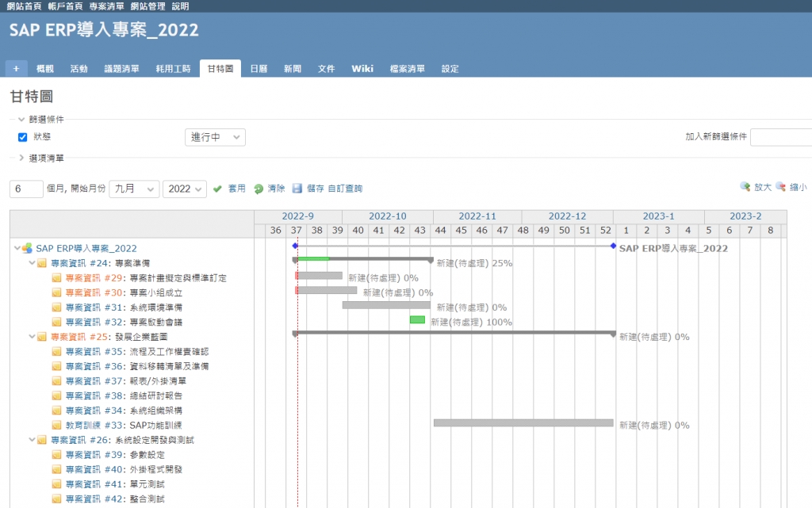Open the 九月 start month dropdown
812x508 pixels.
click(133, 189)
